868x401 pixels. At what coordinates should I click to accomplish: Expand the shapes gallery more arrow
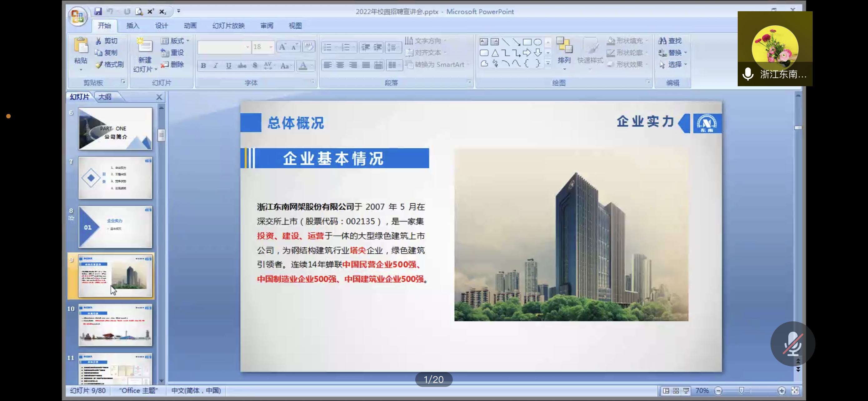[x=548, y=64]
